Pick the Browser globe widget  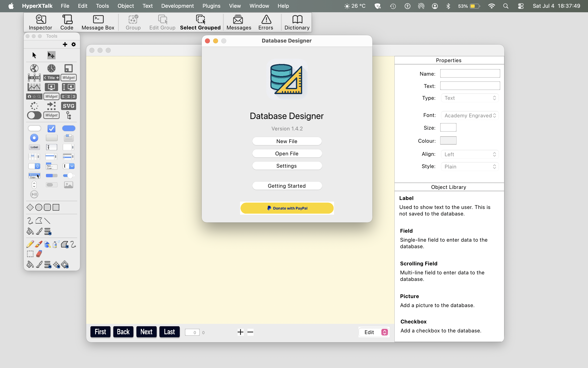click(34, 68)
